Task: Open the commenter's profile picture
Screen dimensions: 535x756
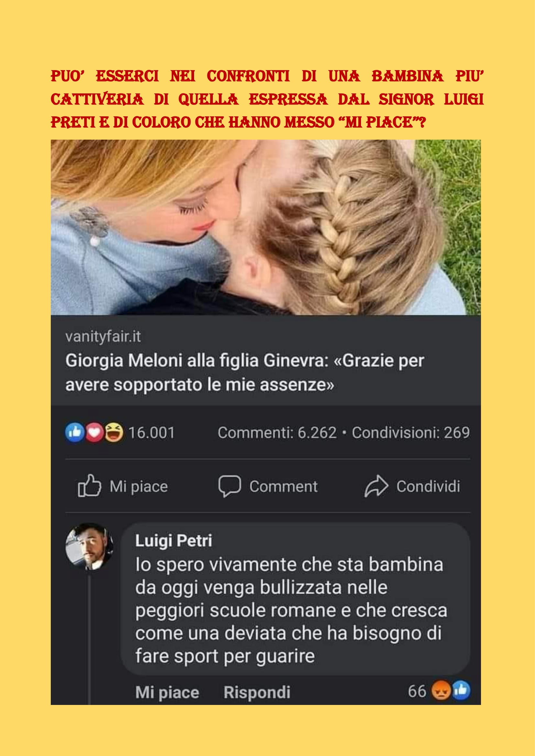Action: 89,547
